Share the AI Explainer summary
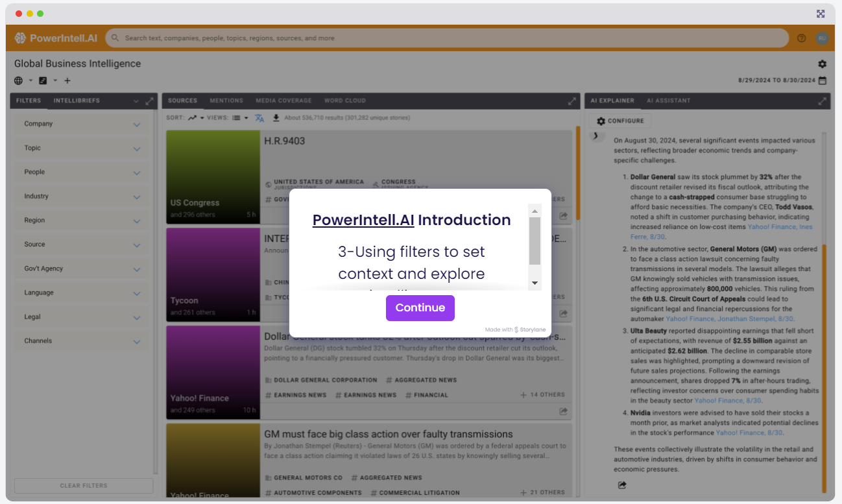The width and height of the screenshot is (842, 504). [622, 485]
